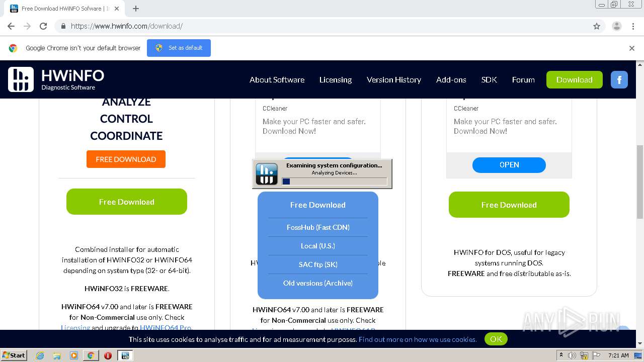Open Licensing page from navigation
Viewport: 644px width, 362px height.
point(336,79)
